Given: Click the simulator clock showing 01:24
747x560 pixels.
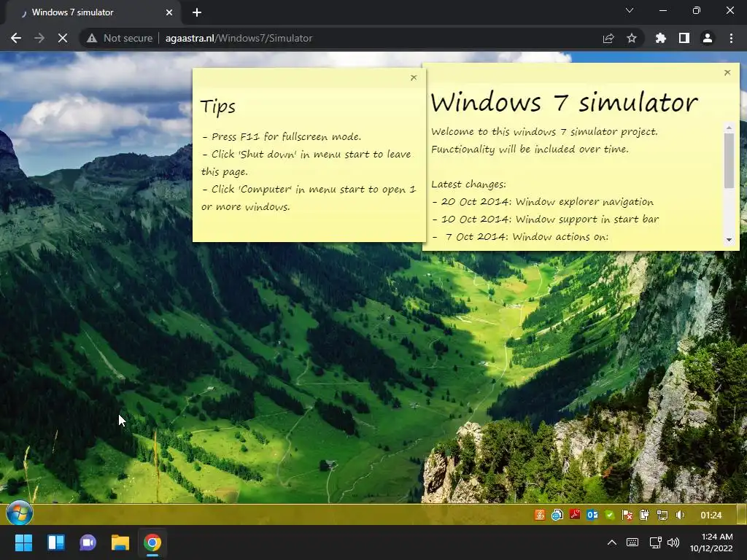Looking at the screenshot, I should [711, 516].
